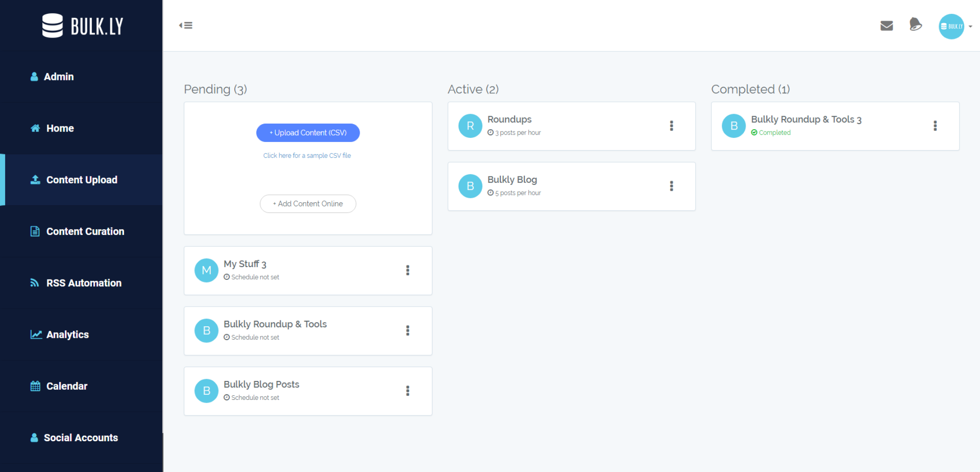980x472 pixels.
Task: Click the R avatar of Roundups
Action: tap(470, 126)
